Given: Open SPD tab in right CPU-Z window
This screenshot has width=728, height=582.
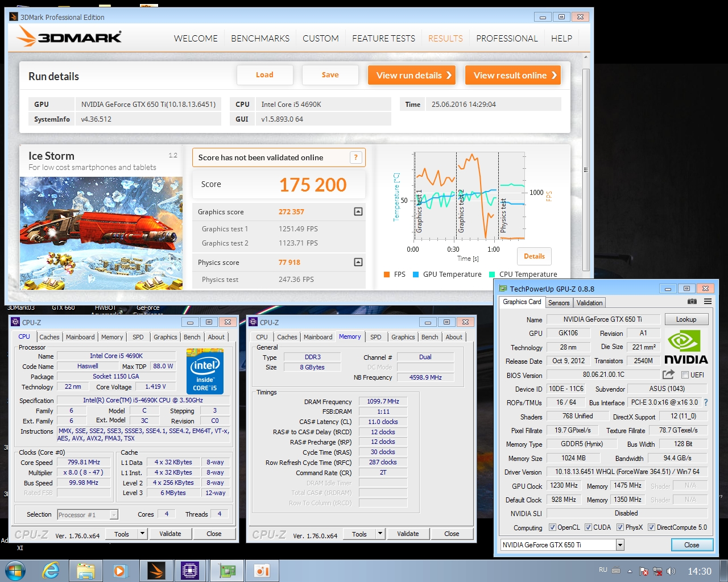Looking at the screenshot, I should (376, 337).
